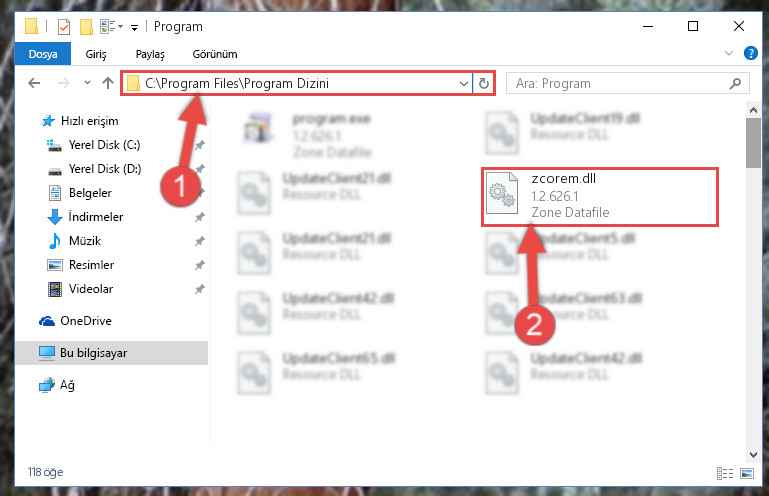Image resolution: width=769 pixels, height=496 pixels.
Task: Click the search magnifier icon
Action: pos(735,83)
